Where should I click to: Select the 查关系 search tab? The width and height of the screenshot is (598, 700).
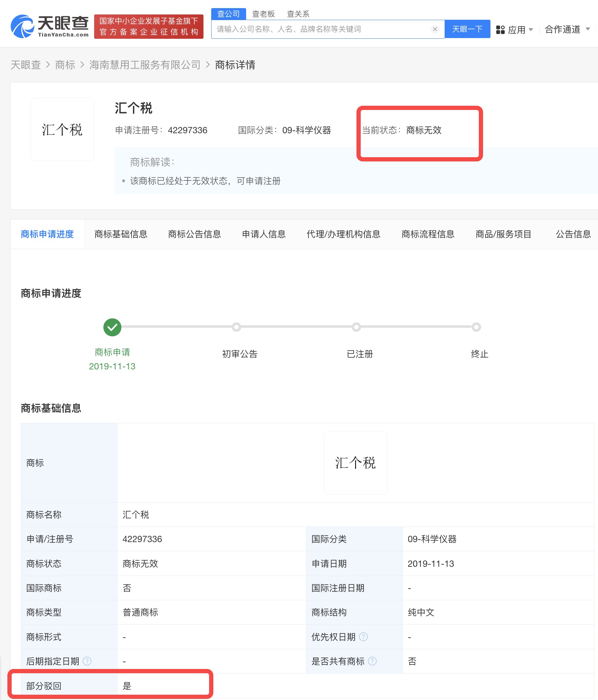[298, 14]
